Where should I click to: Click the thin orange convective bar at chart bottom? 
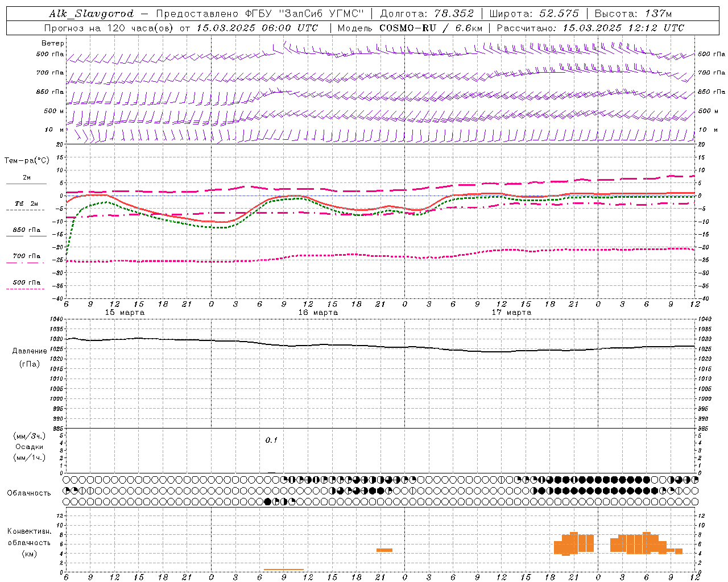pos(284,569)
